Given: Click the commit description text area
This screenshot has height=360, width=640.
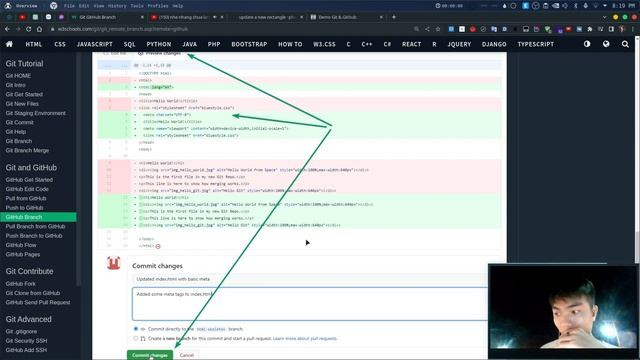Looking at the screenshot, I should (310, 304).
